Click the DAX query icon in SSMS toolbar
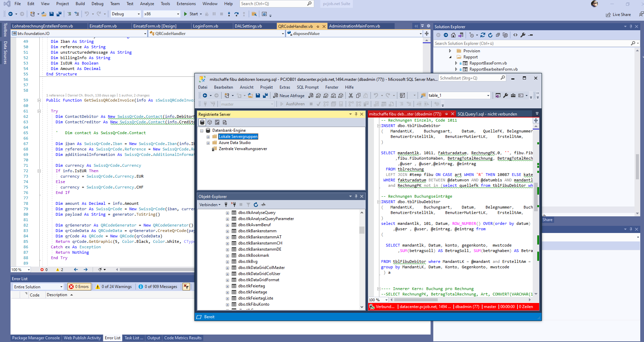Screen dimensions: 644x342 [341, 95]
